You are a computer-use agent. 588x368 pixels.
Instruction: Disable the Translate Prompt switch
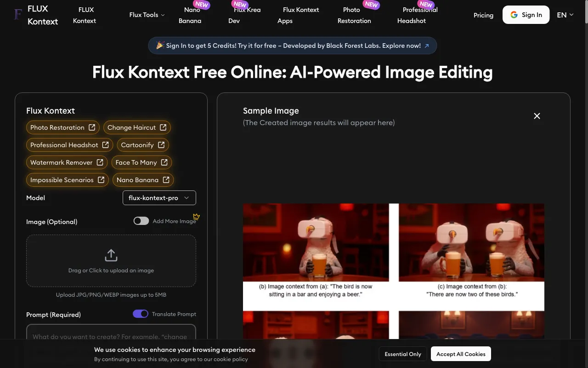tap(141, 314)
